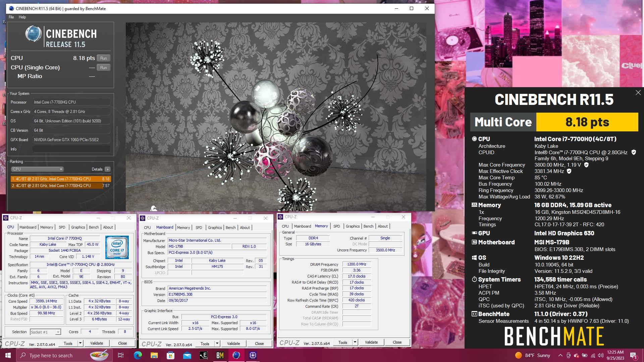
Task: Open the Windows Start menu
Action: tap(8, 355)
